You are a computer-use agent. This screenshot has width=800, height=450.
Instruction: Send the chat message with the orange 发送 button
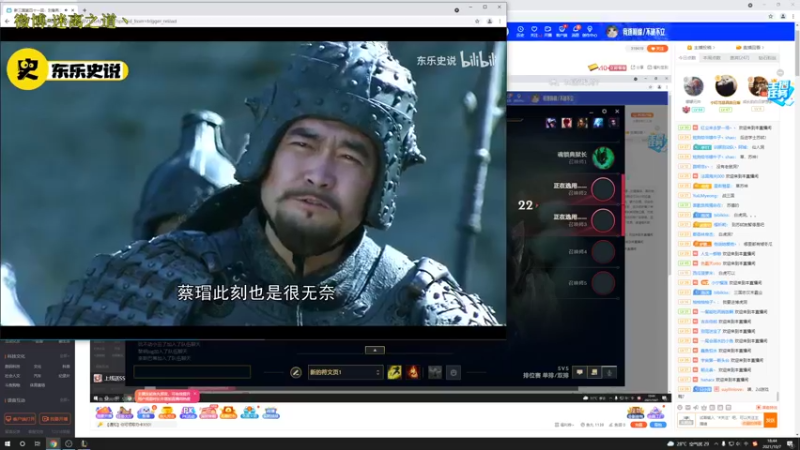(770, 420)
